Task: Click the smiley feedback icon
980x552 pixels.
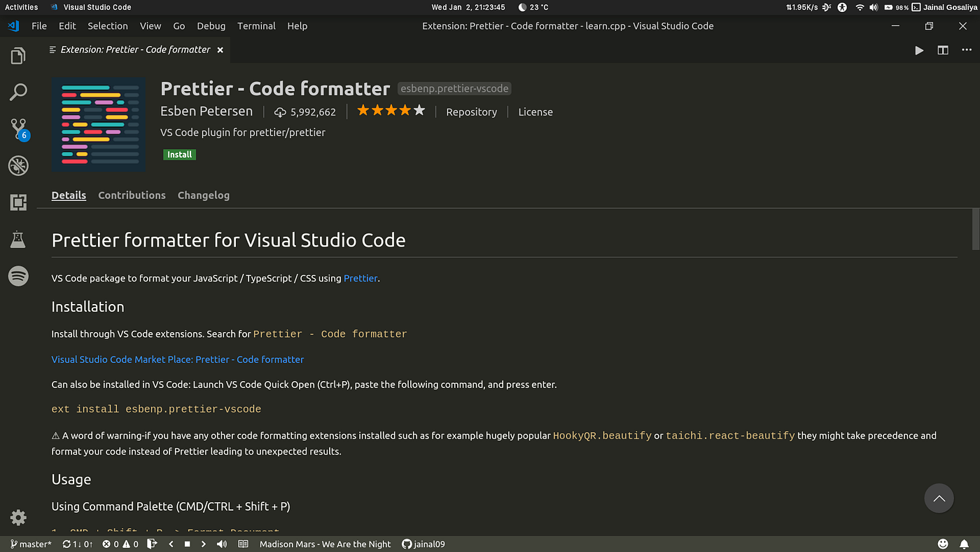Action: pos(943,544)
